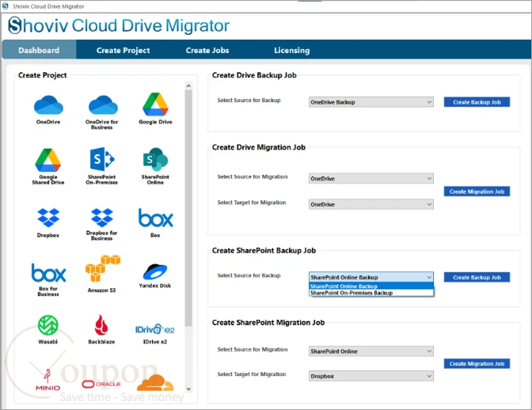This screenshot has height=410, width=532.
Task: Expand SharePoint Online migration source dropdown
Action: [370, 351]
